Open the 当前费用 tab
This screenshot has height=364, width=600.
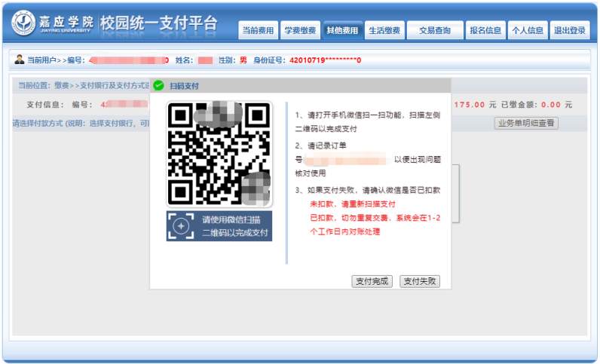coord(258,30)
